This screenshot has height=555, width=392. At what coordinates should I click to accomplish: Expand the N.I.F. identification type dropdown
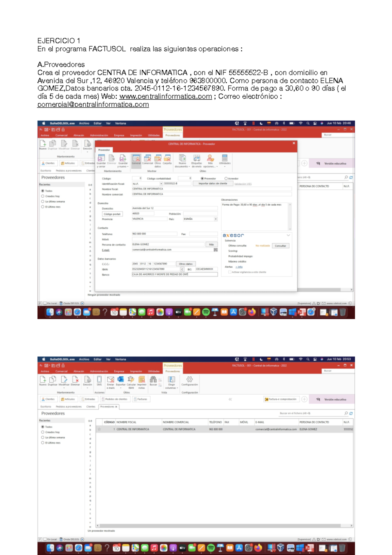tap(161, 184)
